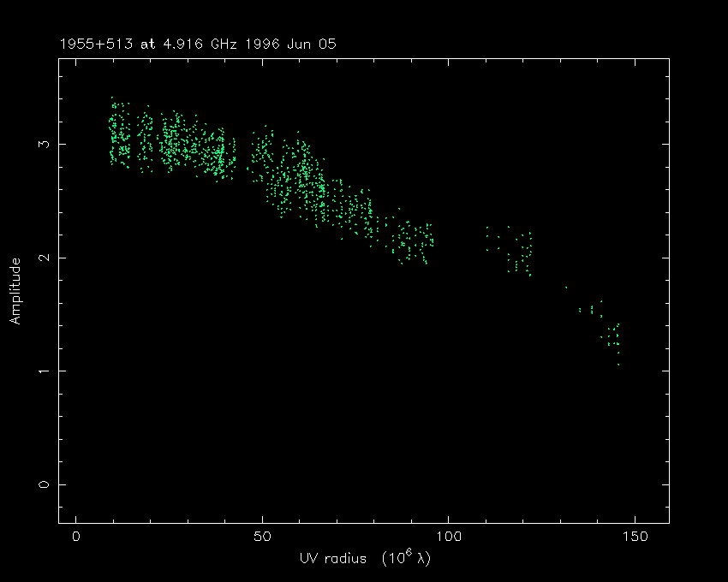Viewport: 728px width, 582px height.
Task: Select the lowest amplitude data point in plot
Action: 618,365
